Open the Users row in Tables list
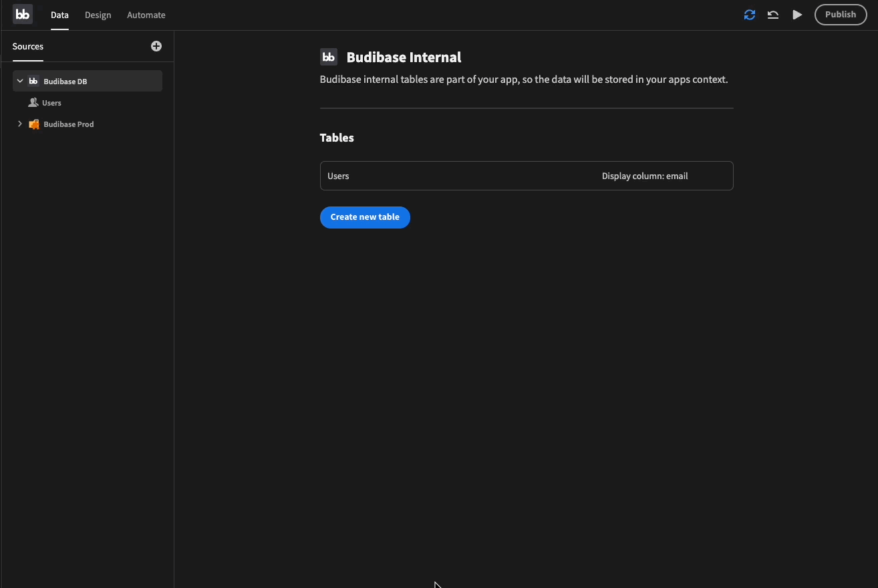 point(527,176)
